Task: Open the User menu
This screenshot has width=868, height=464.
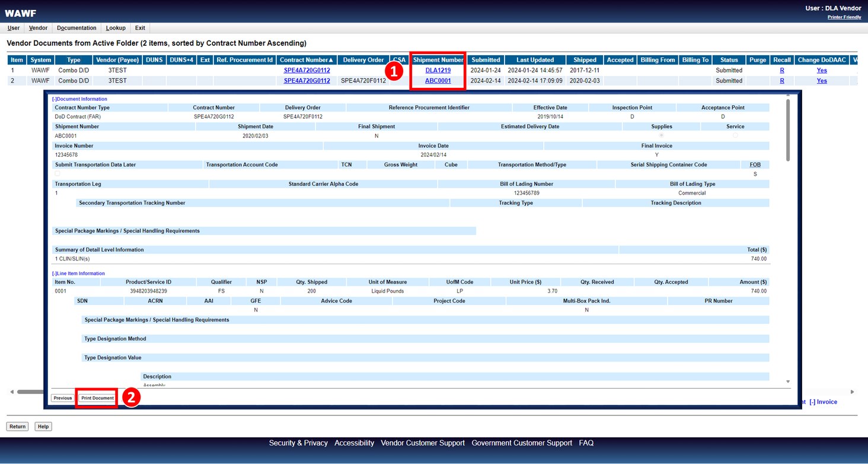Action: (x=14, y=28)
